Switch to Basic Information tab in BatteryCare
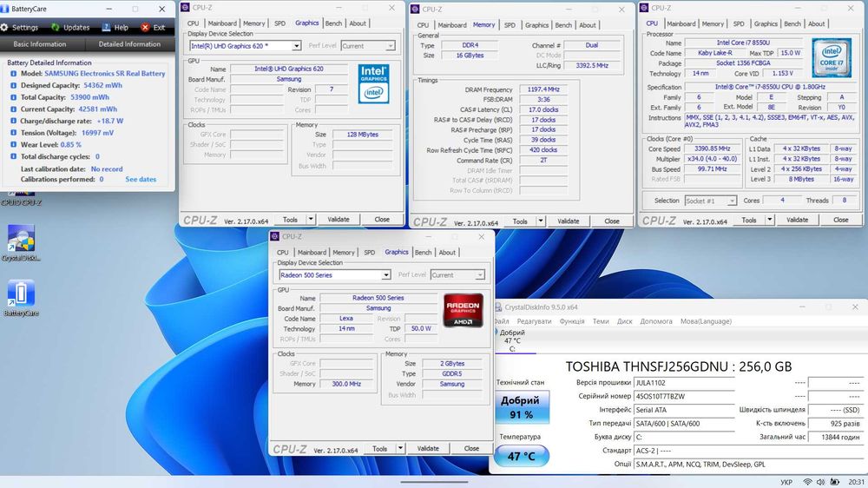The height and width of the screenshot is (488, 868). [40, 44]
